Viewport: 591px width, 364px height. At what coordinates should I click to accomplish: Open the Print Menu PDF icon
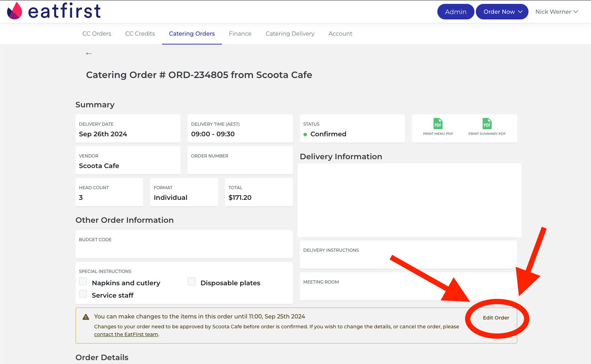click(x=438, y=124)
